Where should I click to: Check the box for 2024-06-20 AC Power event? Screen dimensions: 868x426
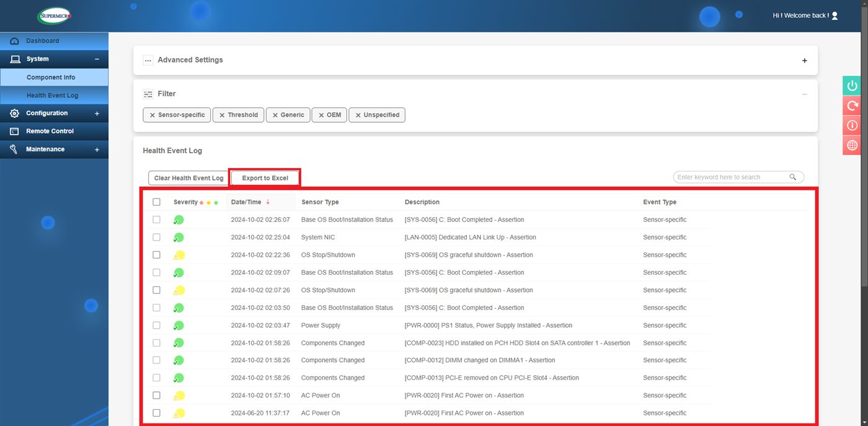156,413
